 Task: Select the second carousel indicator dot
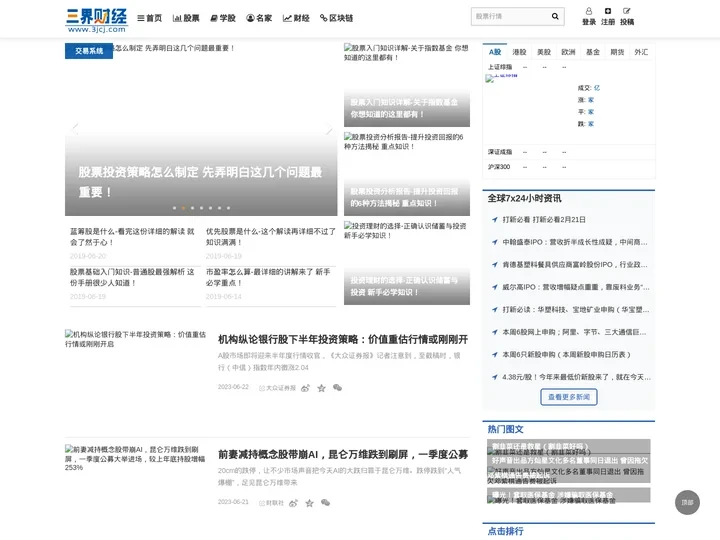point(183,208)
